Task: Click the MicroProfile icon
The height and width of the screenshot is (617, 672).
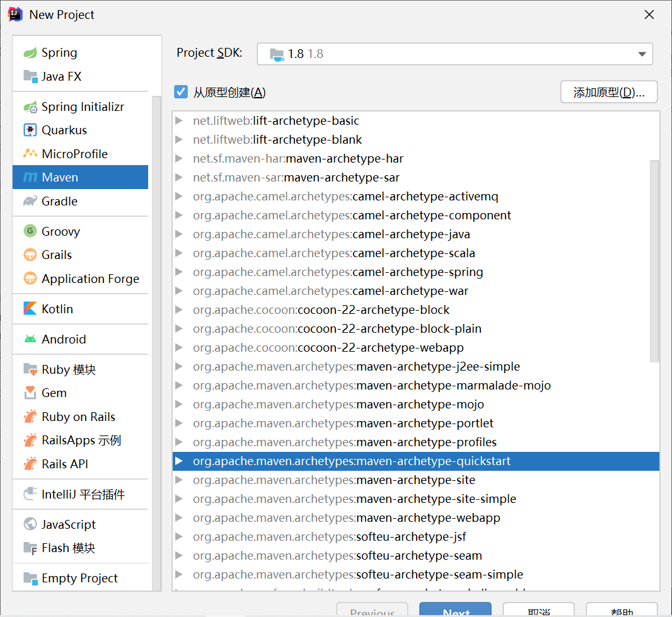Action: [x=30, y=153]
